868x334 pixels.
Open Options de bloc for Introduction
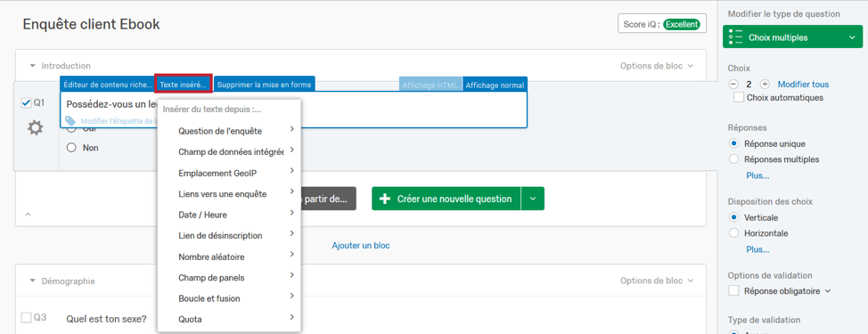click(x=657, y=66)
